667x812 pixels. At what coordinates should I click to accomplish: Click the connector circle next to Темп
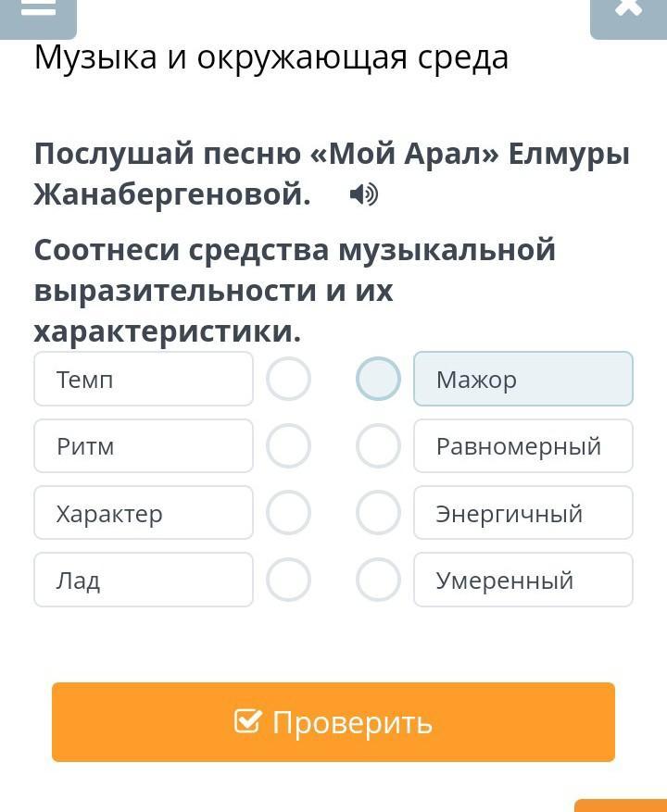[x=288, y=379]
